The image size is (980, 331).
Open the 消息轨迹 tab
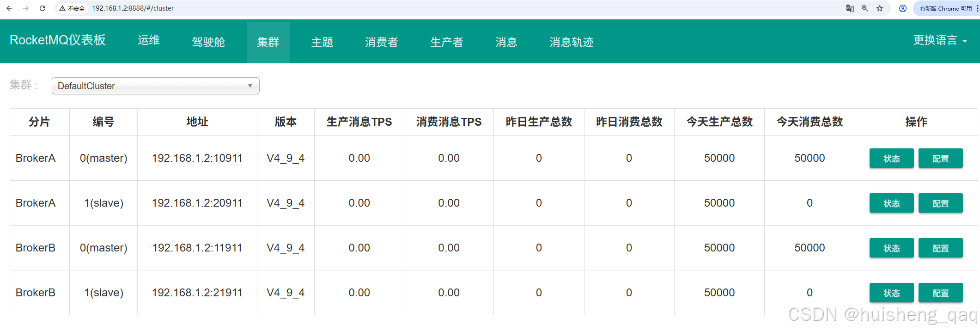click(572, 42)
